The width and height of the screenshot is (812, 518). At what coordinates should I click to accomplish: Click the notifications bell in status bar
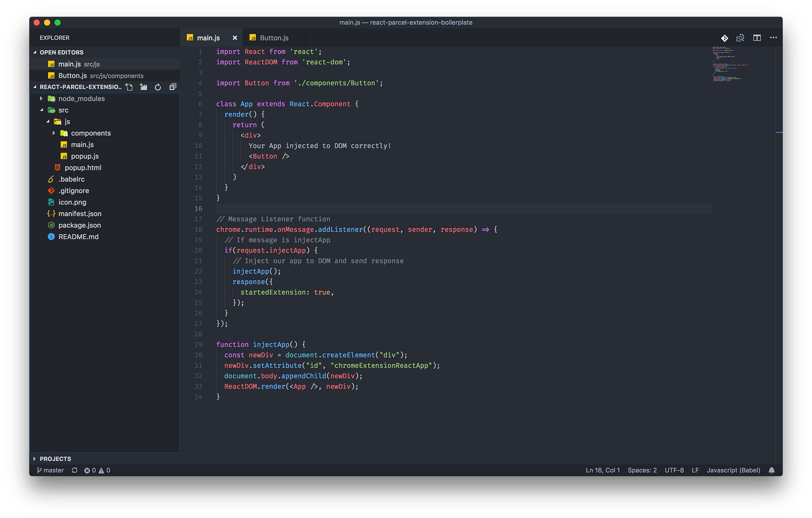pyautogui.click(x=771, y=470)
